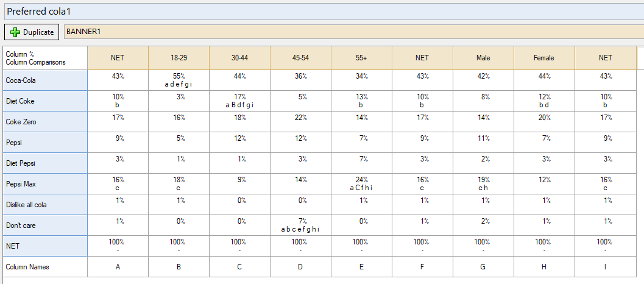Click the 8% Diet Coke cell for Male
644x284 pixels.
tap(483, 101)
